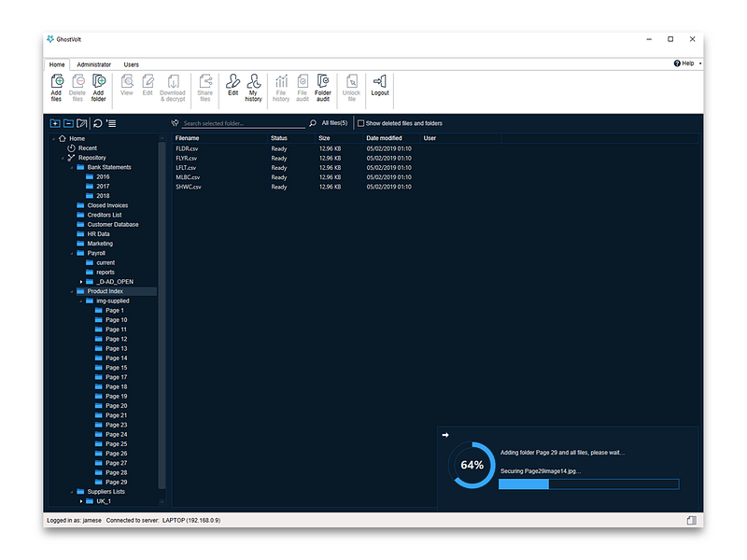Toggle Show deleted files and folders checkbox

click(360, 123)
